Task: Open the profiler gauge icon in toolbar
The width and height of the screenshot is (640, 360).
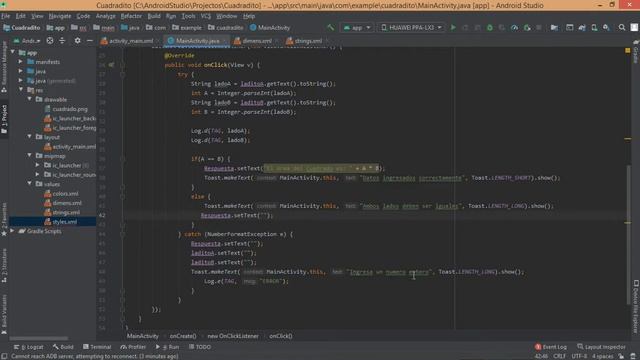Action: tap(515, 28)
